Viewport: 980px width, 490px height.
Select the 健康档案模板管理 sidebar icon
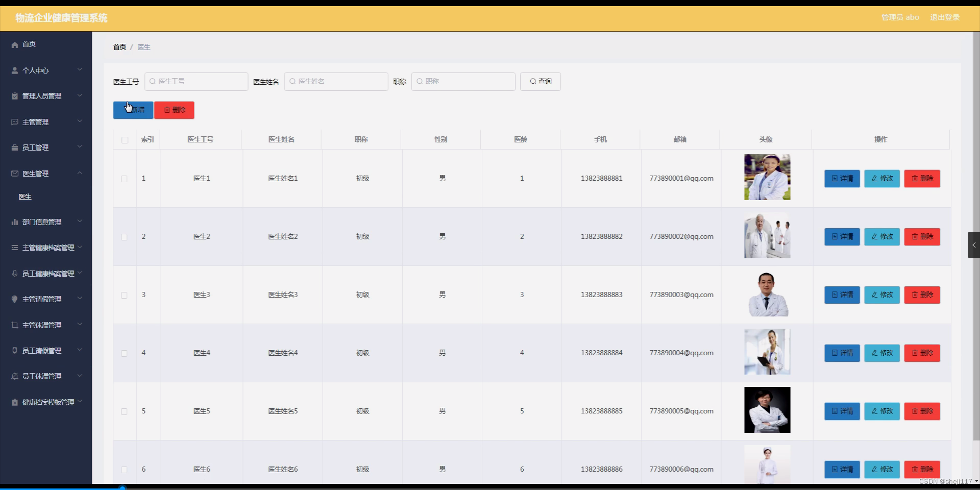pos(14,402)
